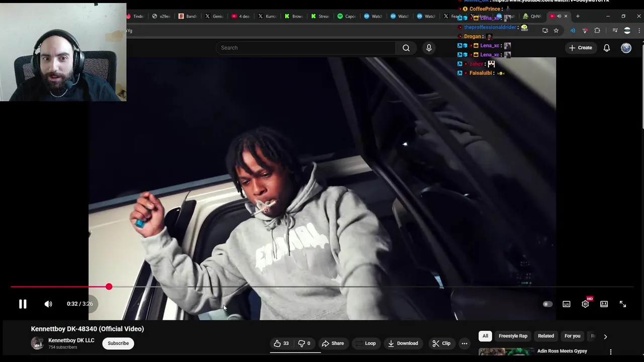Viewport: 644px width, 362px height.
Task: Open the Adin Ross Meets Gypsy video
Action: pyautogui.click(x=562, y=351)
